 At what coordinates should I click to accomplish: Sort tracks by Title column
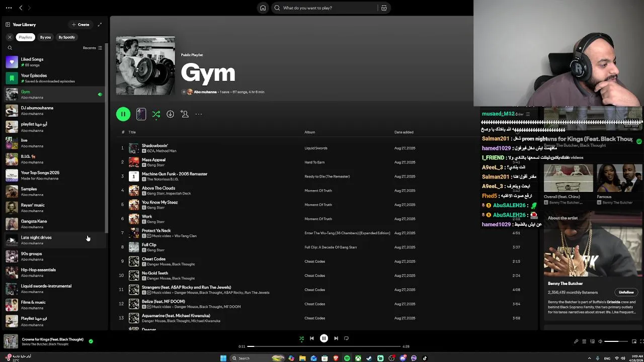[x=132, y=132]
